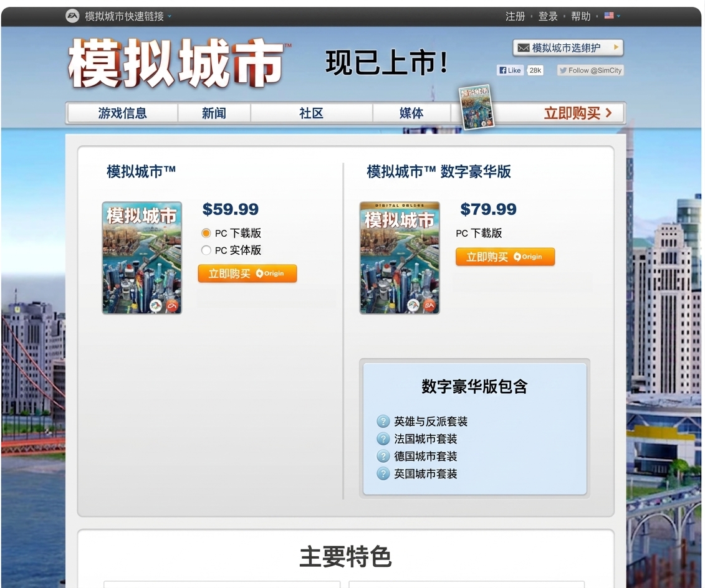Screen dimensions: 705x588
Task: Click help icon beside 英雄与反派套装
Action: 383,421
